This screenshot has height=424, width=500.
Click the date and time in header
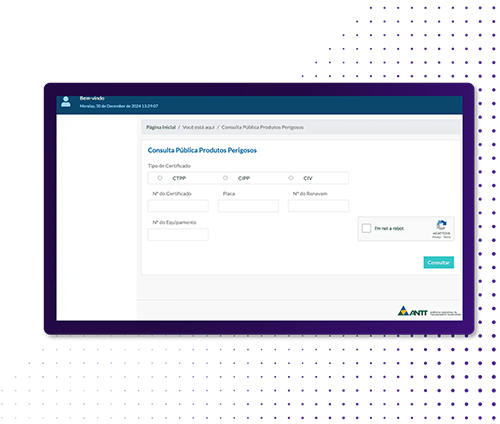(119, 106)
